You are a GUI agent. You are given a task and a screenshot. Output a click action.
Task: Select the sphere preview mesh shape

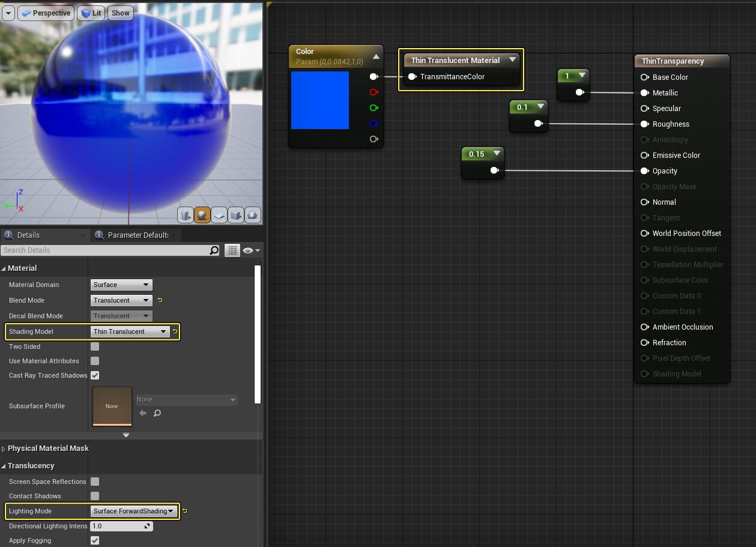pyautogui.click(x=202, y=215)
